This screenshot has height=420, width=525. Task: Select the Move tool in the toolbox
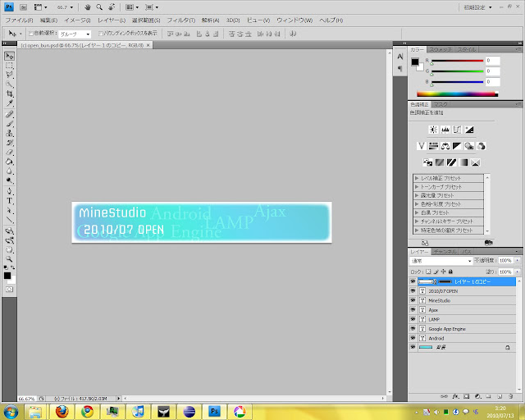(x=9, y=56)
